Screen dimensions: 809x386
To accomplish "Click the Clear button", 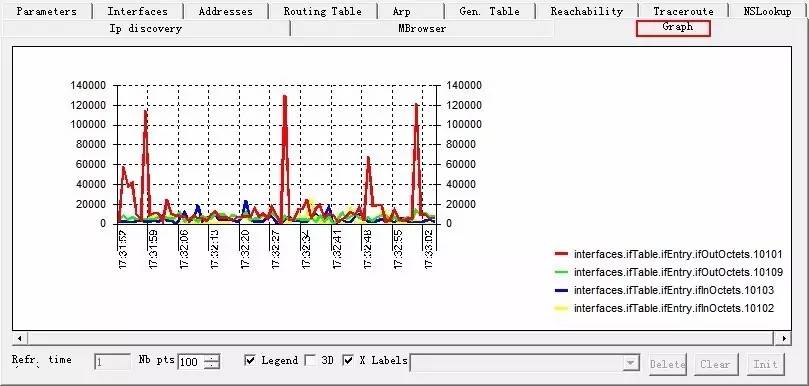I will [x=716, y=364].
